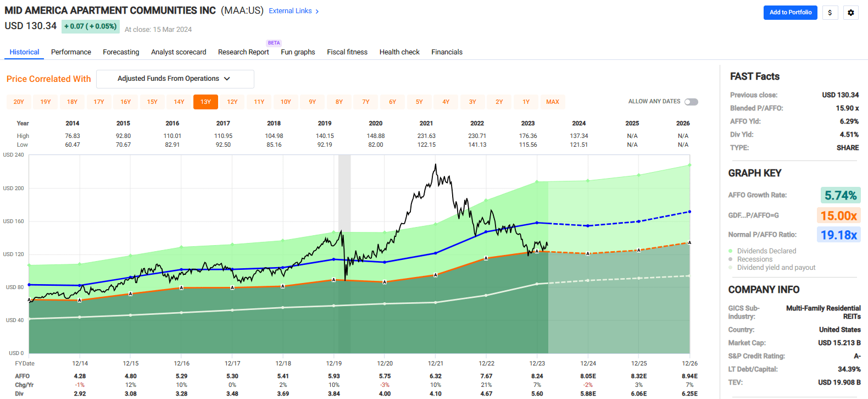This screenshot has width=868, height=399.
Task: Click the Multi-Family Residential REITs sub-industry text
Action: [x=823, y=312]
